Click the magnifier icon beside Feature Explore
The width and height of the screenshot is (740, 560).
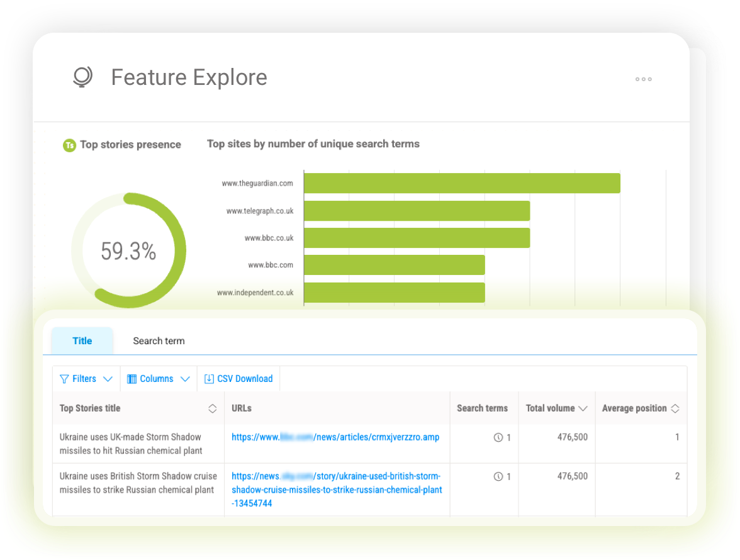pyautogui.click(x=82, y=77)
